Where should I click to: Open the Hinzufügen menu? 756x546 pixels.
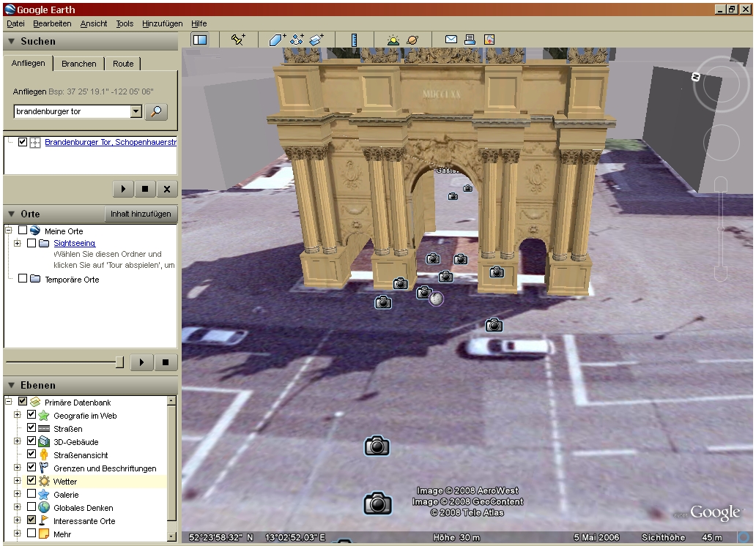click(x=162, y=23)
